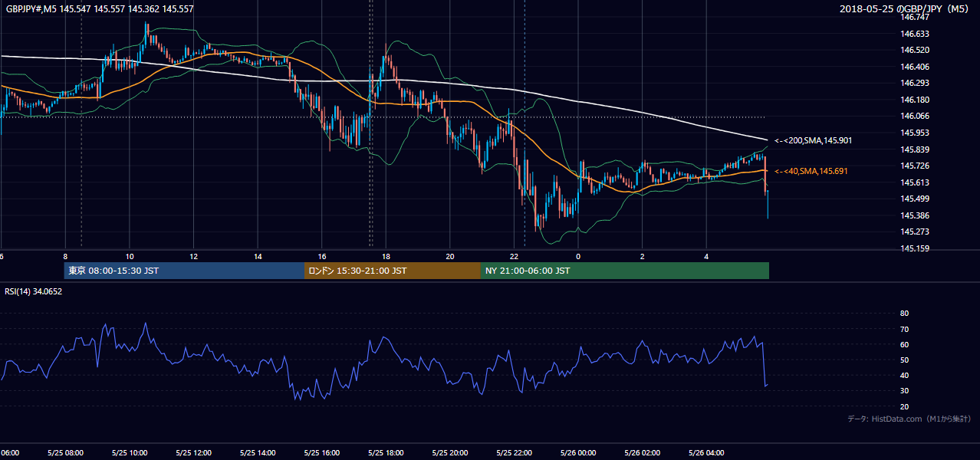Viewport: 980px width, 460px height.
Task: Click the データ: HistData.com source credit
Action: (x=909, y=419)
